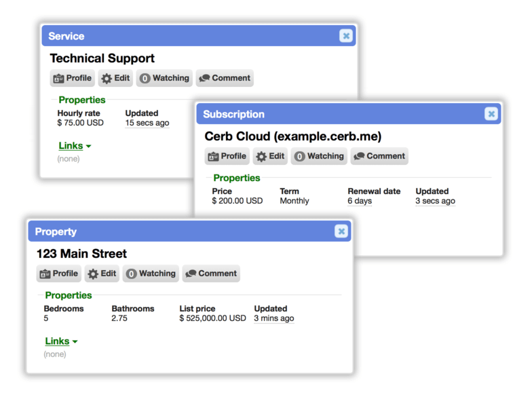Click the 3 mins ago updated timestamp

[x=274, y=318]
